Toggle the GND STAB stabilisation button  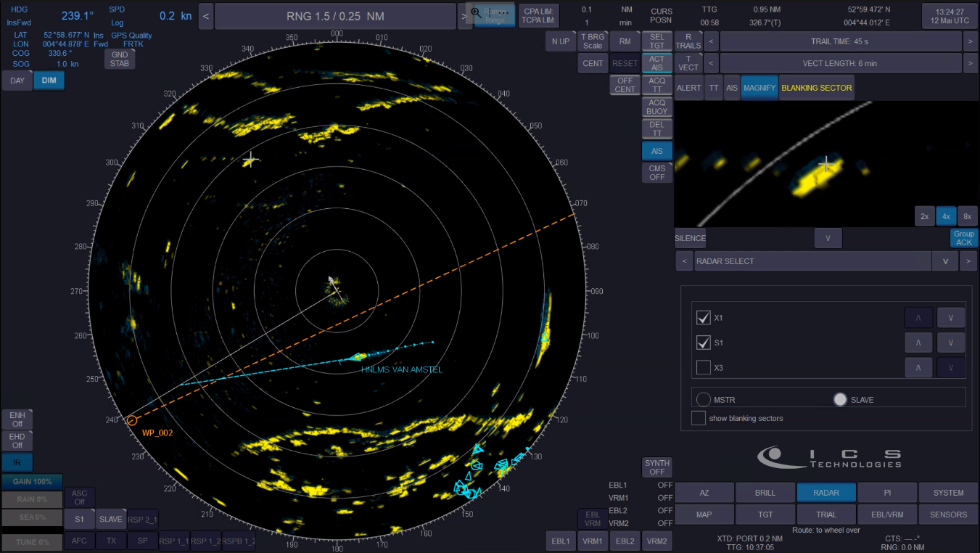pyautogui.click(x=120, y=59)
